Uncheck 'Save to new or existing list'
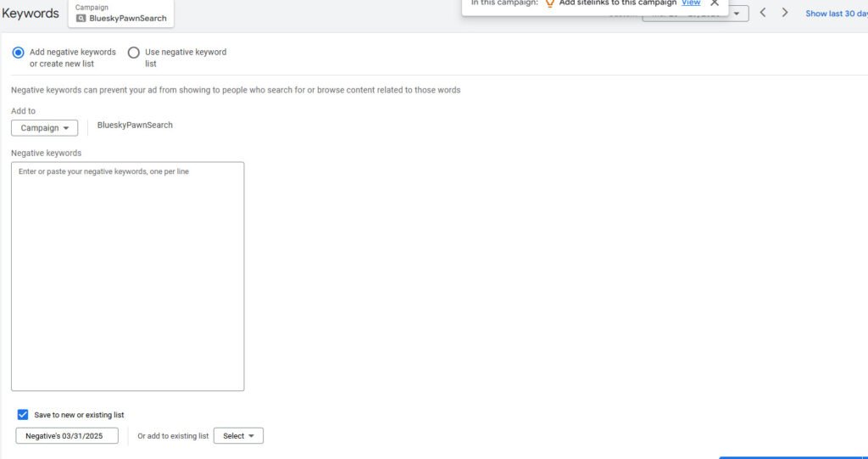 coord(23,415)
